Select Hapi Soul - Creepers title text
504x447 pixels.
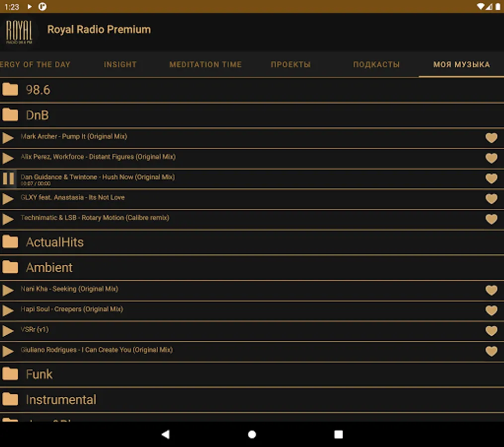72,309
